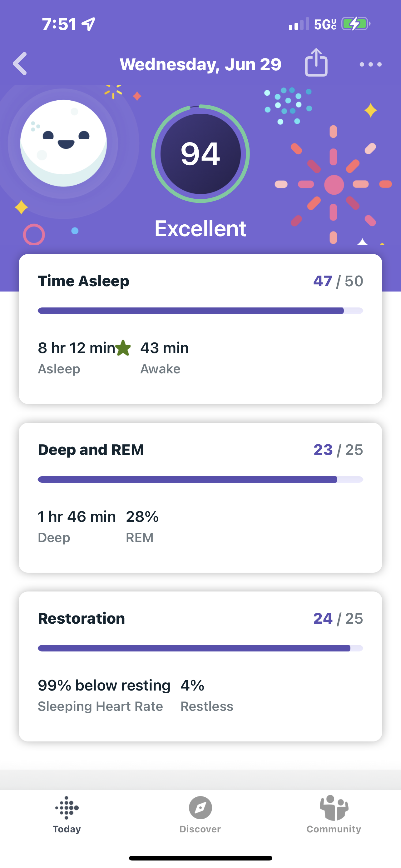Open the Restoration card title
This screenshot has width=401, height=868.
tap(82, 618)
